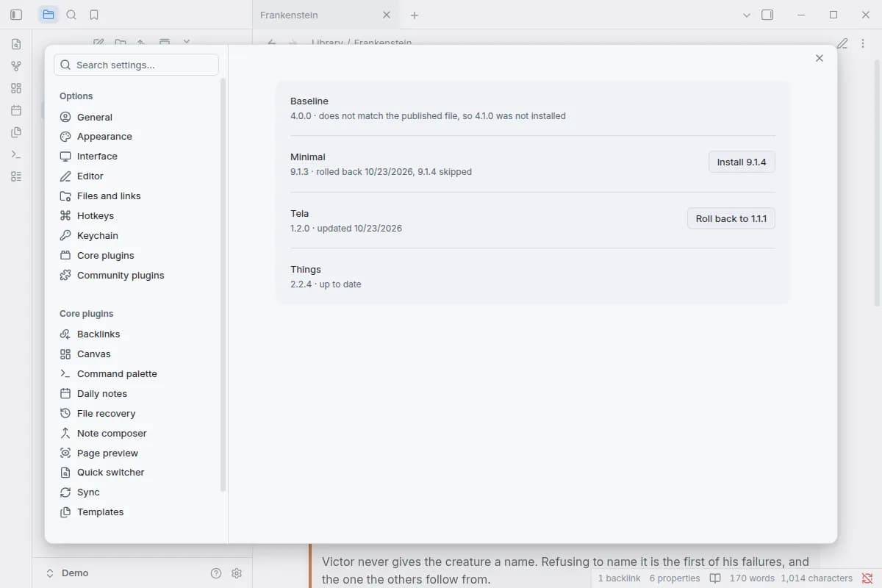Select the Frankenstein tab

point(326,15)
